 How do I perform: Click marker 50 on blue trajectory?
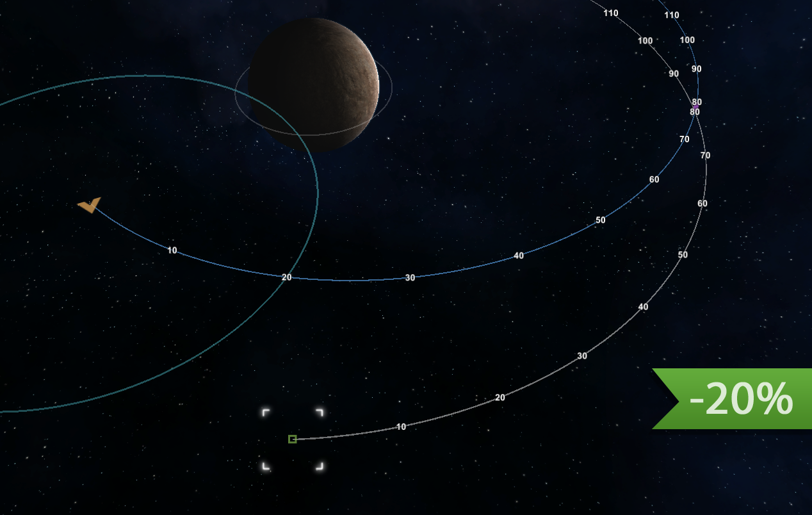click(x=601, y=220)
